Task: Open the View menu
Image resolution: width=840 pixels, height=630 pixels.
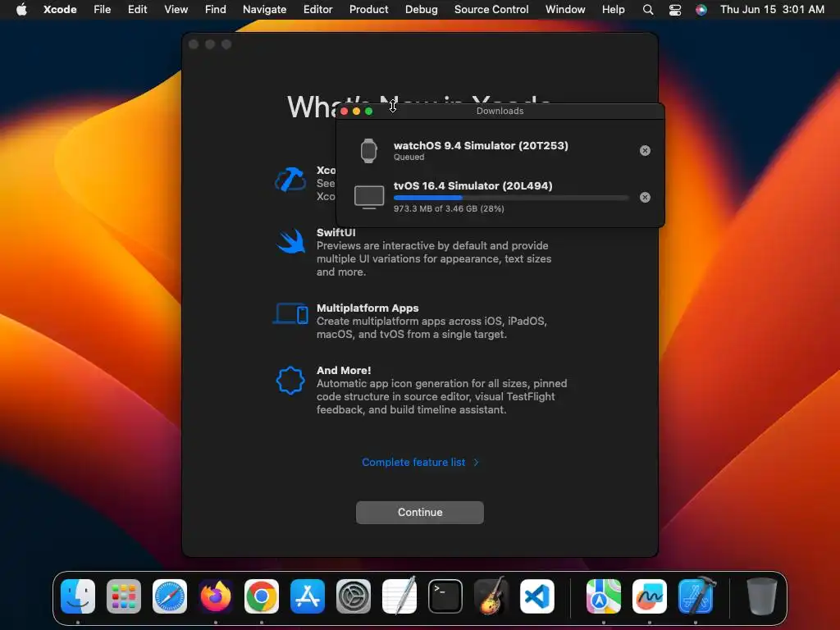Action: coord(176,9)
